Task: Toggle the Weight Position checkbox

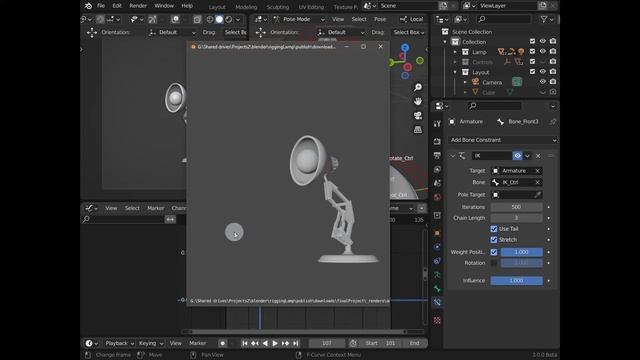Action: click(x=494, y=252)
